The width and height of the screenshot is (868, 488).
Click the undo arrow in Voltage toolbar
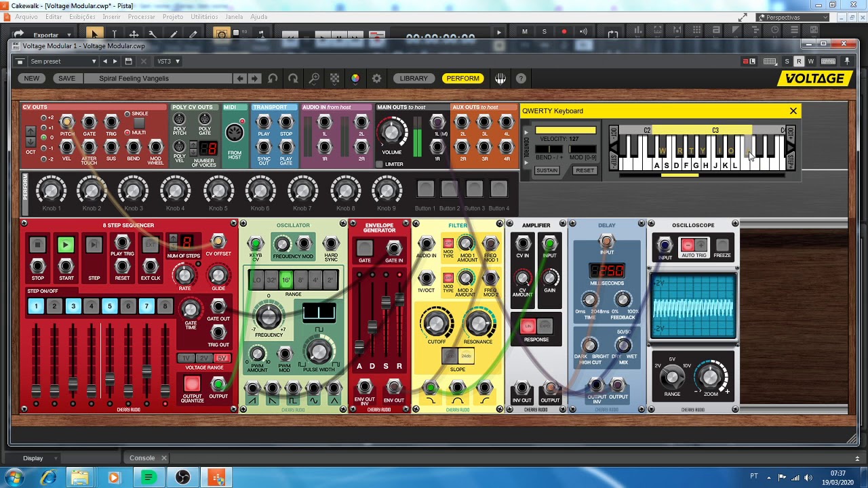[x=273, y=79]
